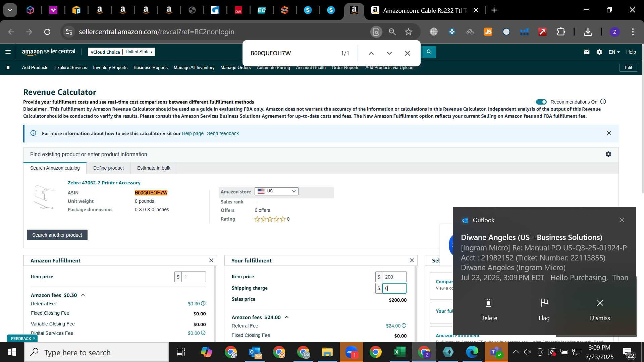Open the browser Downloads icon
This screenshot has width=644, height=362.
[588, 32]
